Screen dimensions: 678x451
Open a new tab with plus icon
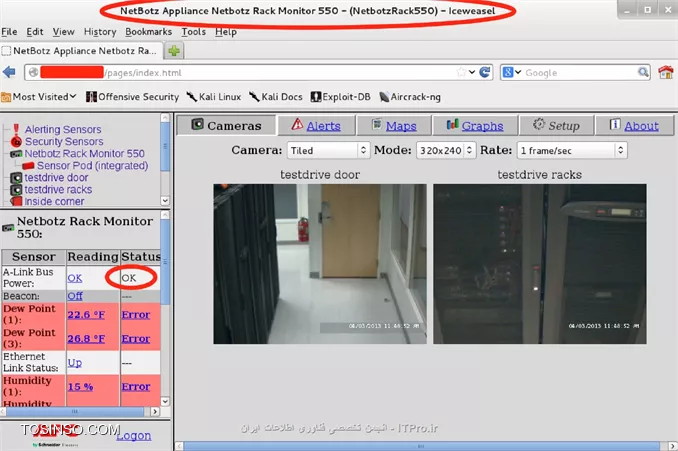coord(174,51)
